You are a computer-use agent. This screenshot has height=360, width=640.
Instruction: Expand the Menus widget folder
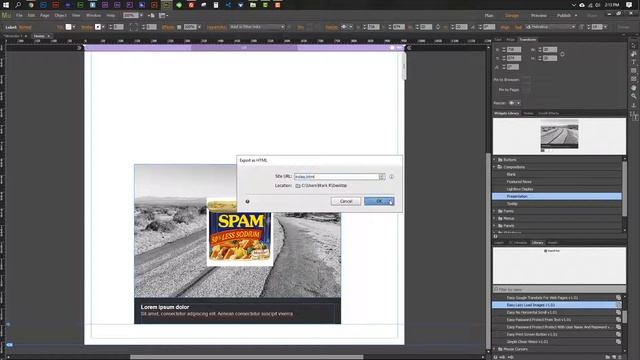[494, 218]
